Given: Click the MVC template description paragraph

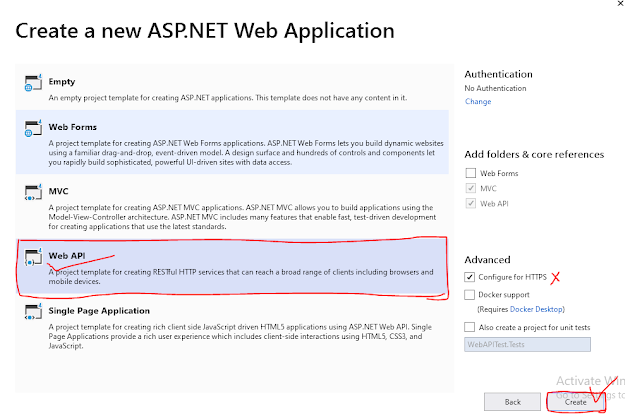Looking at the screenshot, I should click(x=242, y=217).
